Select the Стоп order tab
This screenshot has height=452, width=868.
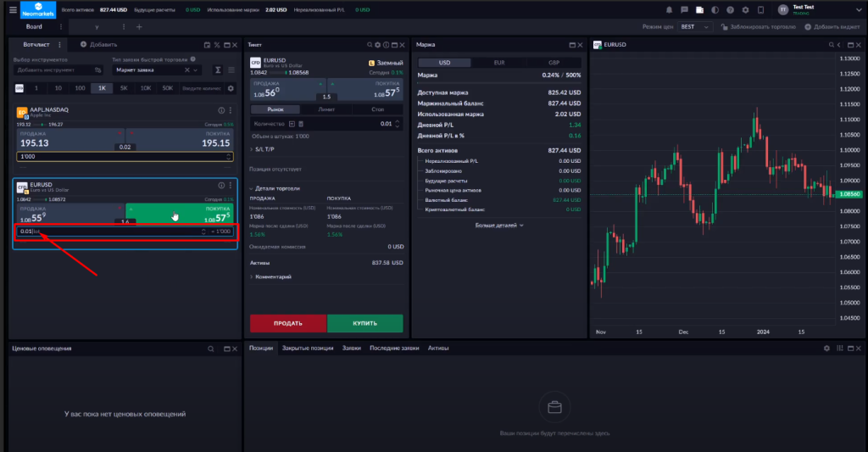pos(377,109)
